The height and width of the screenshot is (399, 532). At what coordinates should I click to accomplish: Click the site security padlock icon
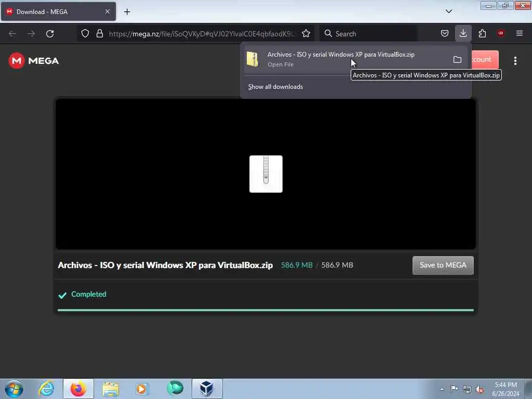coord(99,33)
